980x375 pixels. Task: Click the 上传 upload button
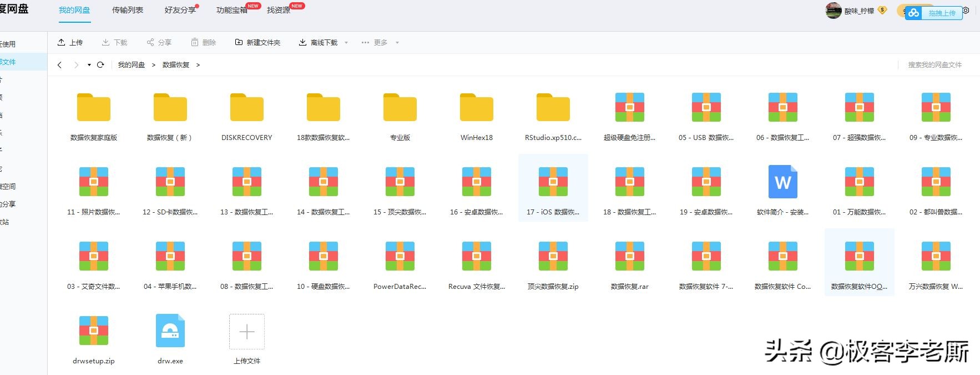pos(70,42)
